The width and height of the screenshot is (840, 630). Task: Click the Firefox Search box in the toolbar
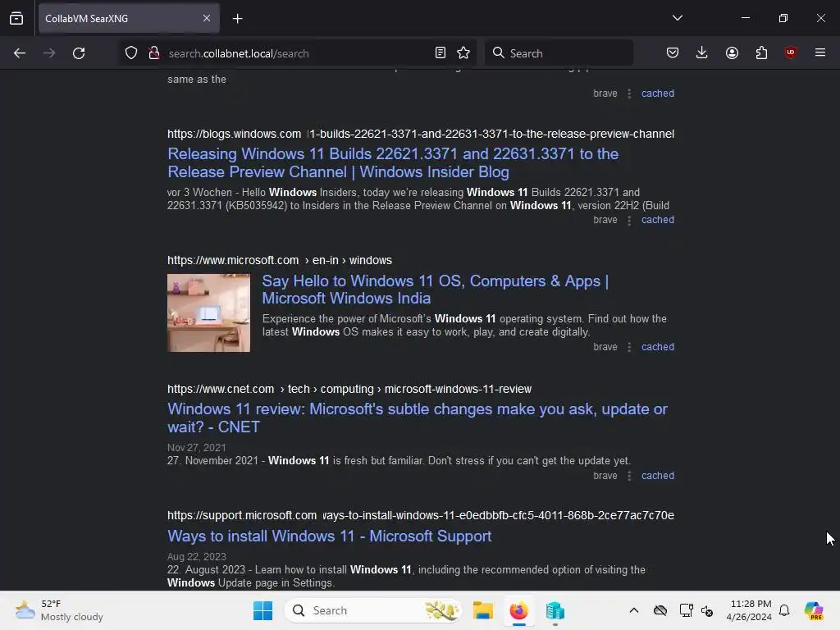click(559, 53)
